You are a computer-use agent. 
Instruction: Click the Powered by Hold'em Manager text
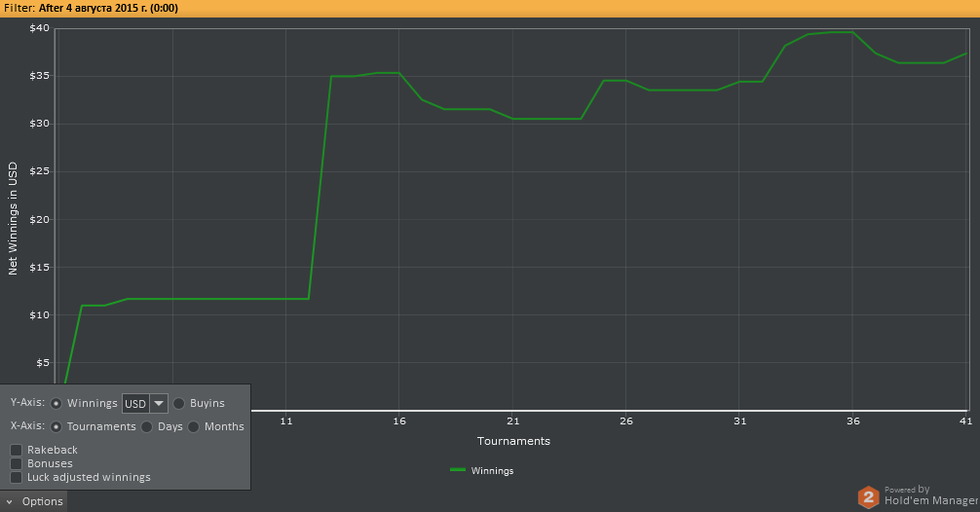tap(930, 495)
